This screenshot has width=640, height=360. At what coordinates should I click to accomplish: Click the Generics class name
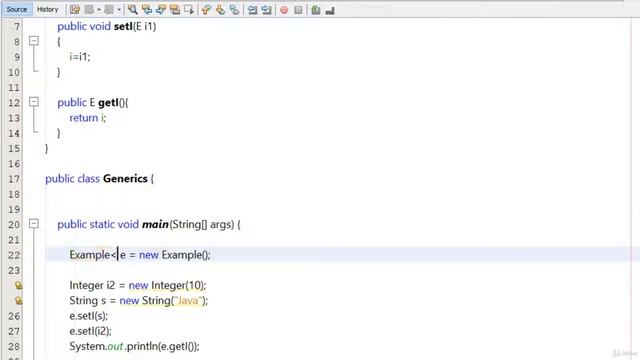point(125,179)
